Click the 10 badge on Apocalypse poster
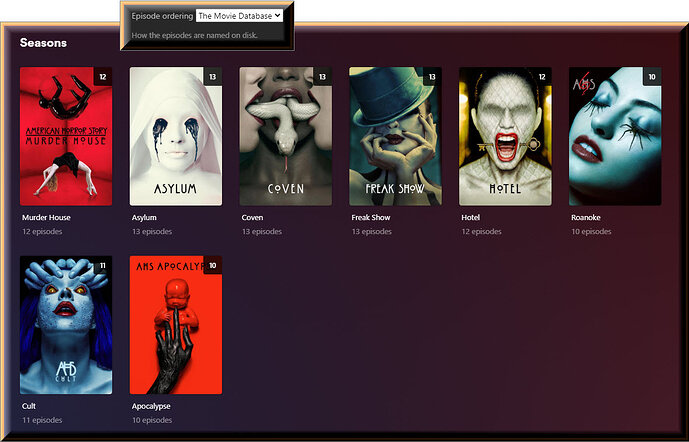 pyautogui.click(x=213, y=265)
